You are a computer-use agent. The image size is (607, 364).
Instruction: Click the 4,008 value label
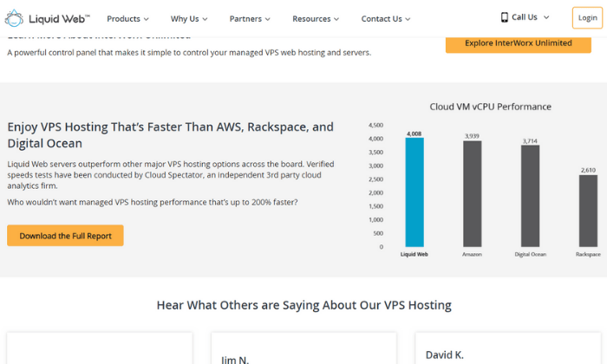[x=414, y=133]
